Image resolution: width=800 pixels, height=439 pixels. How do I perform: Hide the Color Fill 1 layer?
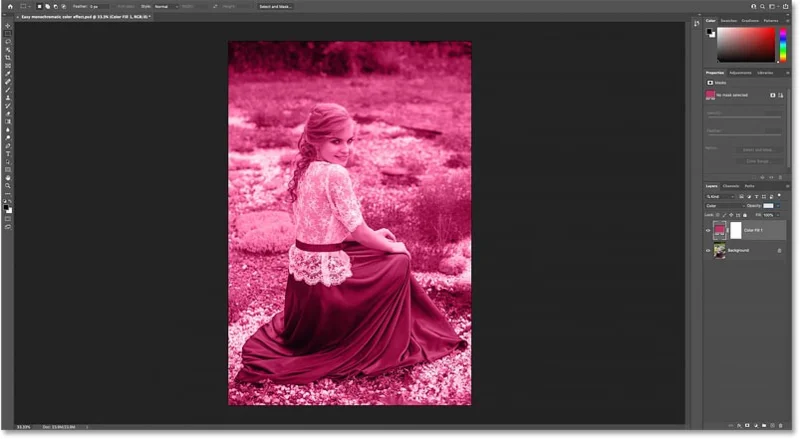point(708,230)
